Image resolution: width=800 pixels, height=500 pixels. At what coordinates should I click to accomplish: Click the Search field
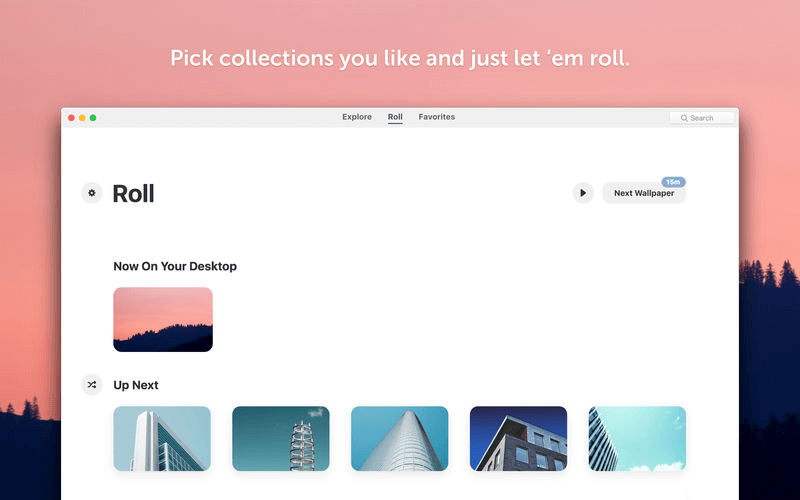[x=702, y=118]
